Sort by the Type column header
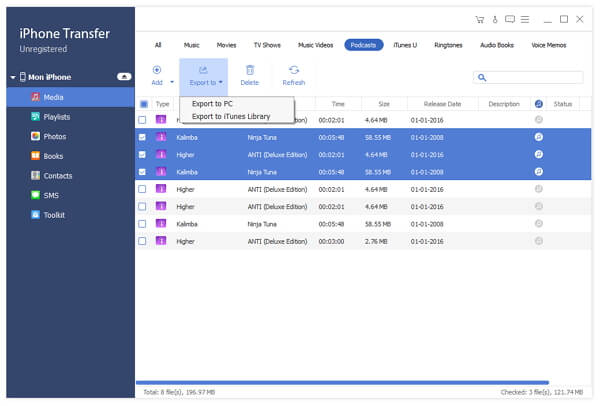 (x=163, y=104)
